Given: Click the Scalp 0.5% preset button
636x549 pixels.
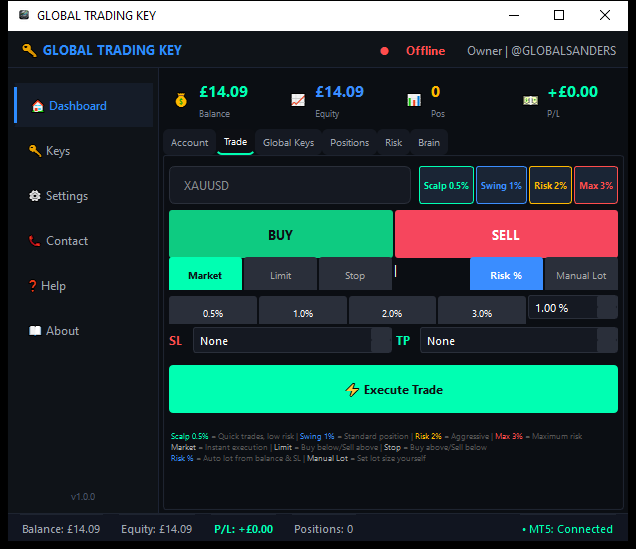Looking at the screenshot, I should 446,185.
